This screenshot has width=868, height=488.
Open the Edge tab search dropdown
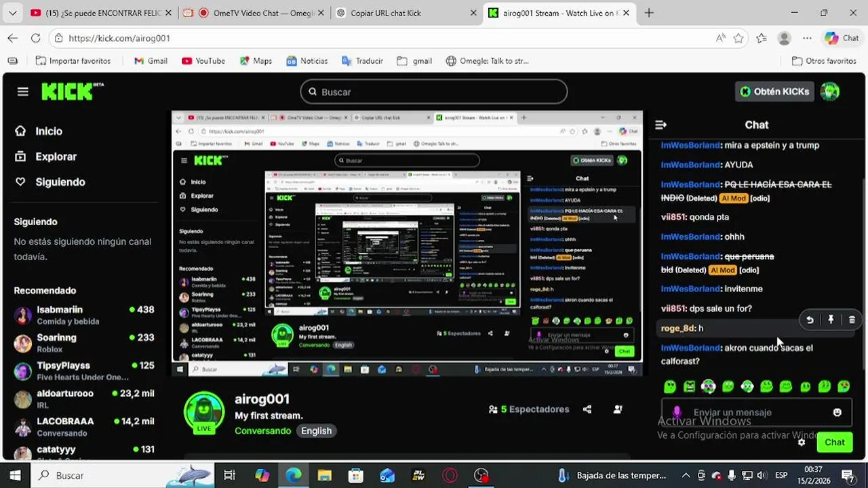point(12,13)
